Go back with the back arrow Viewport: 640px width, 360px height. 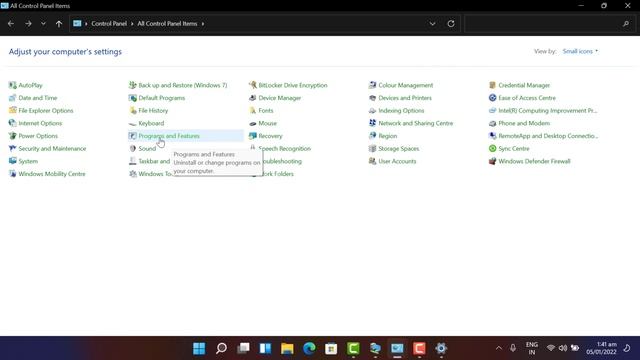[x=11, y=24]
